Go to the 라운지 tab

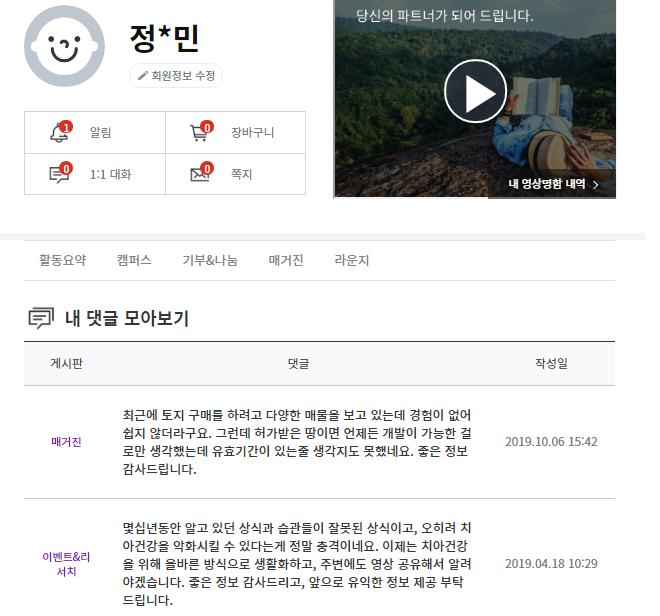[x=351, y=260]
